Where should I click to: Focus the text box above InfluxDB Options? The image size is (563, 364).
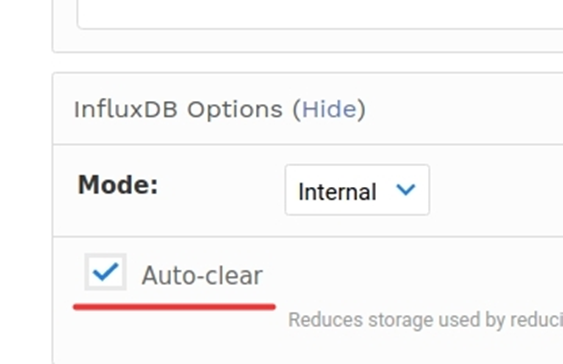(320, 14)
